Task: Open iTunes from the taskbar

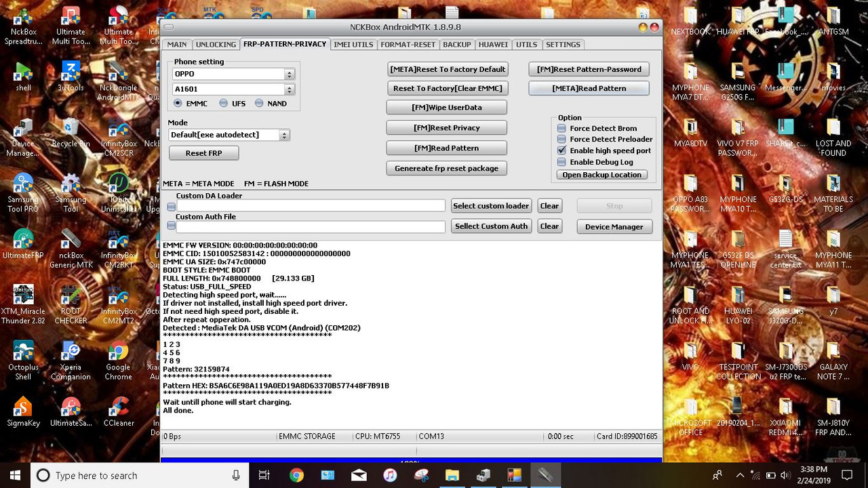Action: coord(390,475)
